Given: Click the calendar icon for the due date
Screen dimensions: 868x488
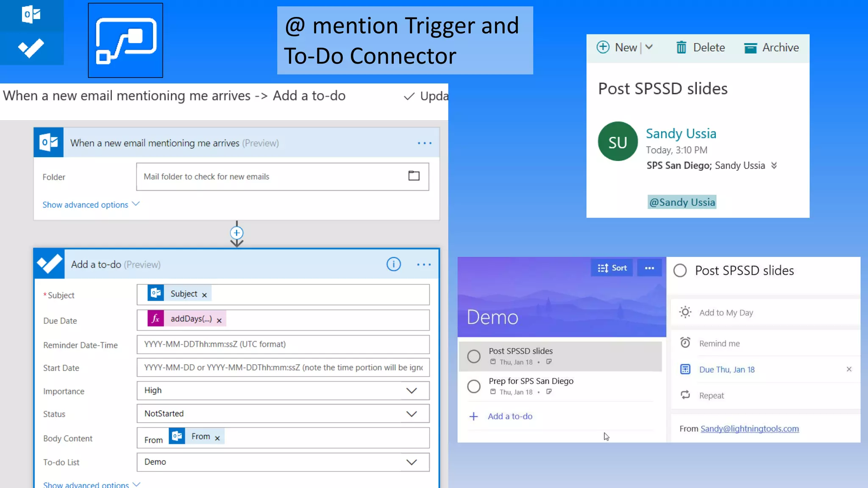Looking at the screenshot, I should point(685,369).
